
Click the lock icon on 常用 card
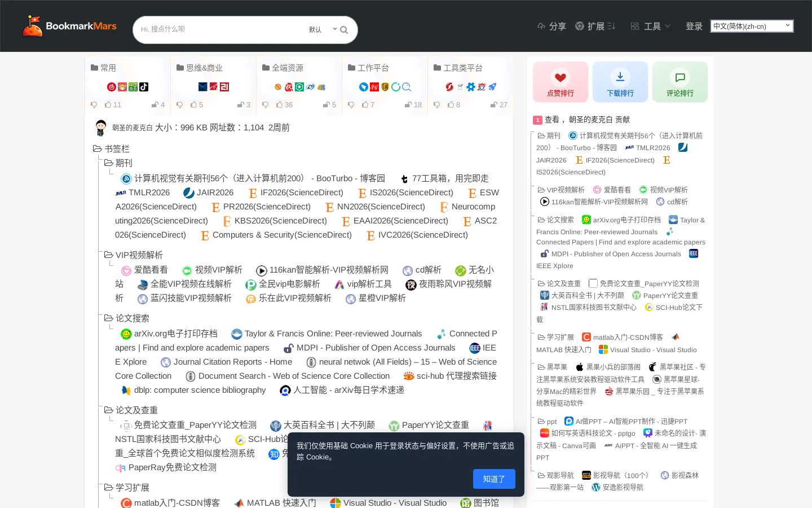[x=155, y=104]
